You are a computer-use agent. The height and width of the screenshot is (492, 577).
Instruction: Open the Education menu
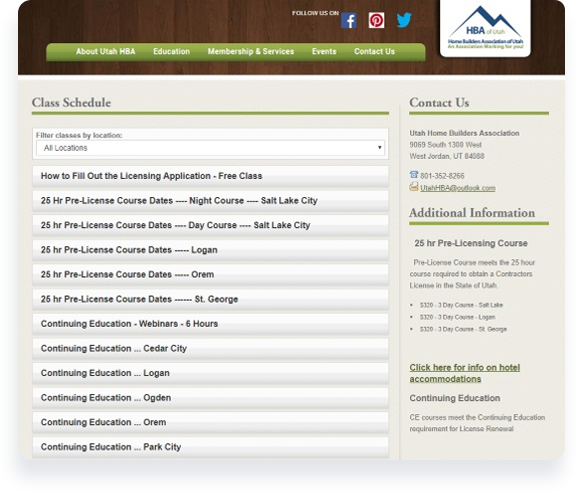tap(171, 52)
